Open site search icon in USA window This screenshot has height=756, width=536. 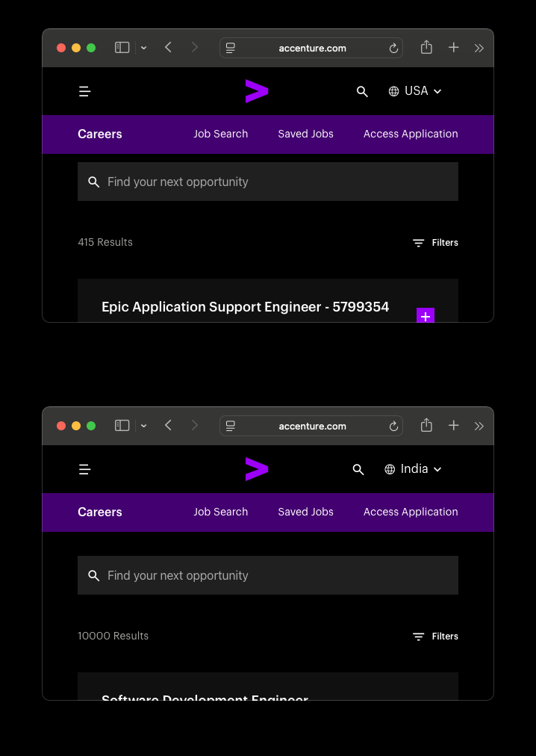(x=362, y=92)
